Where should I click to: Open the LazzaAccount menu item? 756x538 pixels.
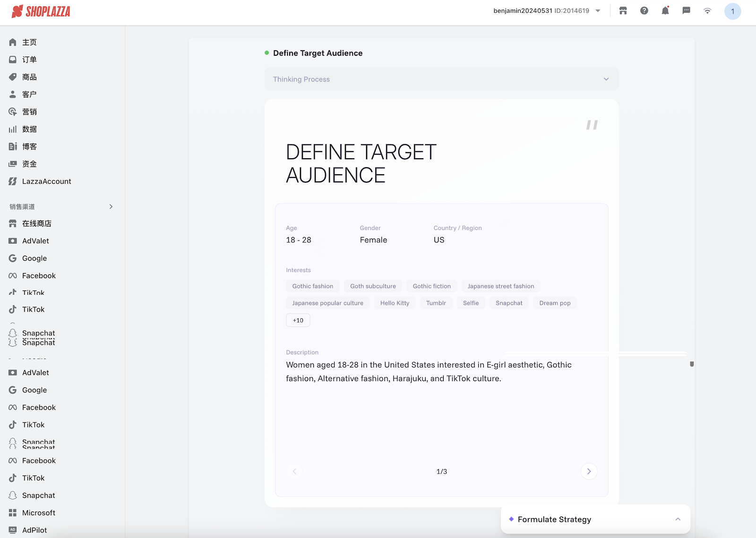46,181
